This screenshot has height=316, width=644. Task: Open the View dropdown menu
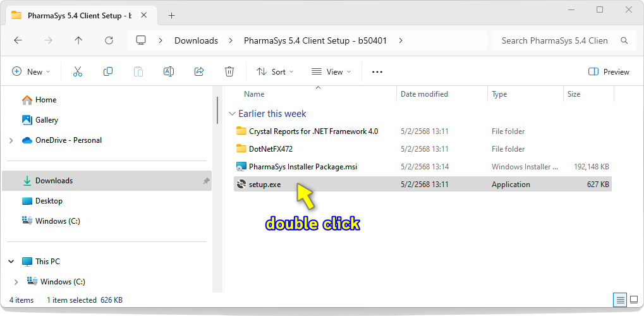331,71
